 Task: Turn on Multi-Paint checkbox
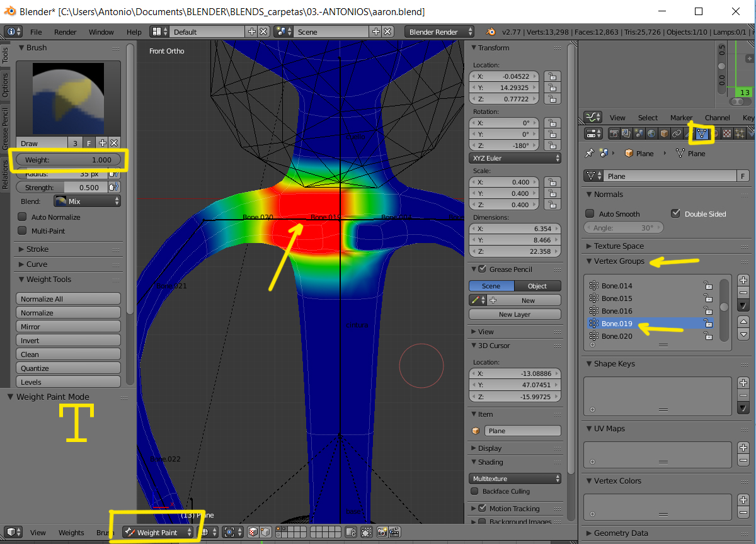tap(23, 231)
